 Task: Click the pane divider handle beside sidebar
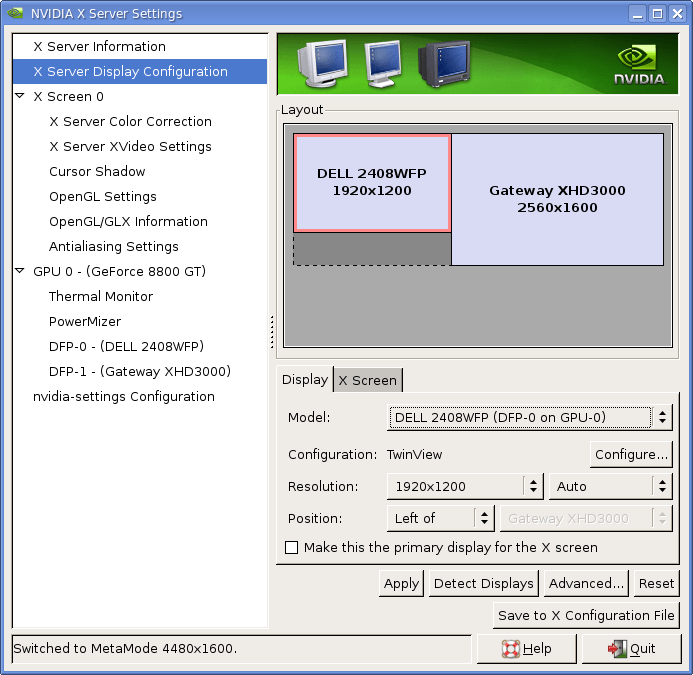[x=272, y=332]
